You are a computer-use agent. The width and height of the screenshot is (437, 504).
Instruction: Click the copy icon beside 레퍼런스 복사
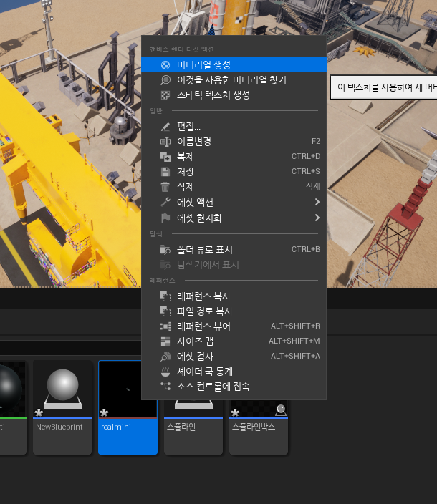click(165, 296)
